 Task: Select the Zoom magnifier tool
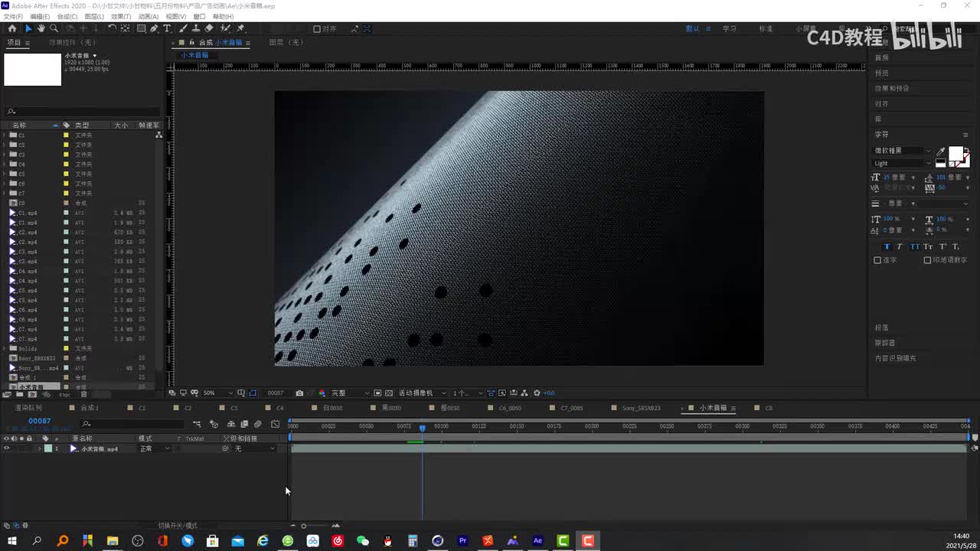click(x=54, y=28)
